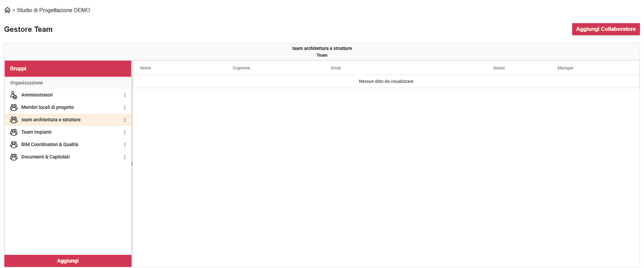The width and height of the screenshot is (644, 268).
Task: Click the Amministratori group icon
Action: pos(13,95)
